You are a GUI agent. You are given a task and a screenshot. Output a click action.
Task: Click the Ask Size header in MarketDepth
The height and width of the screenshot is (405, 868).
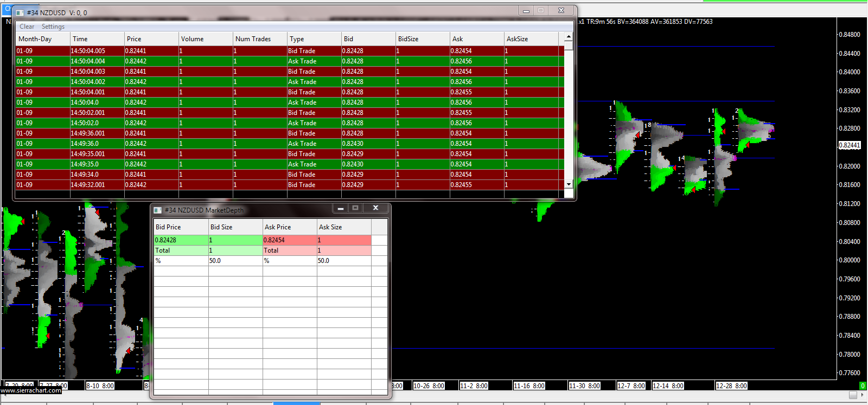(x=344, y=227)
